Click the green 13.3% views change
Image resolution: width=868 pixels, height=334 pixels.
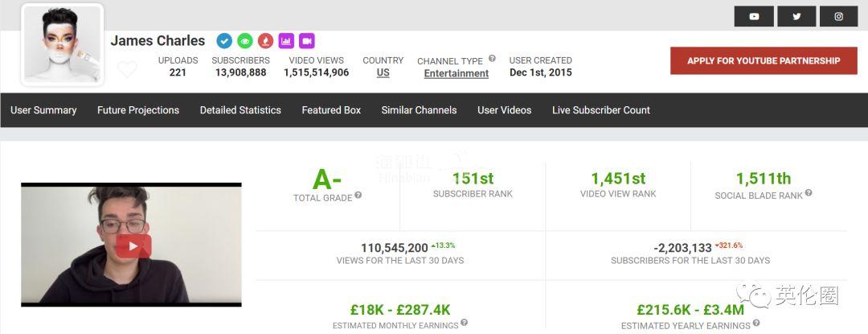[443, 245]
